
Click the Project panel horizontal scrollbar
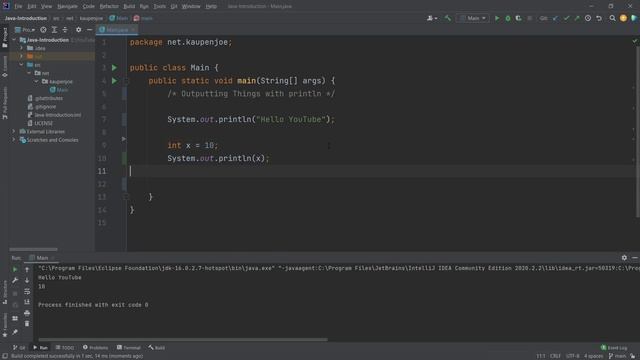pyautogui.click(x=33, y=249)
